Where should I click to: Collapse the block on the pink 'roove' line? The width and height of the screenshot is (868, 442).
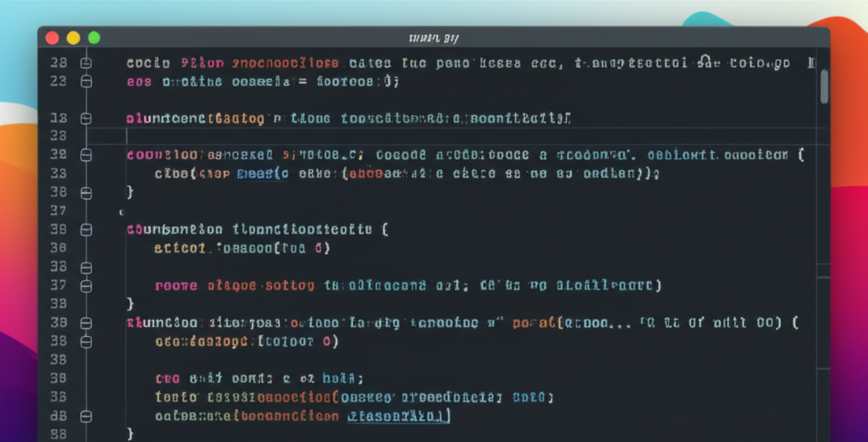85,285
